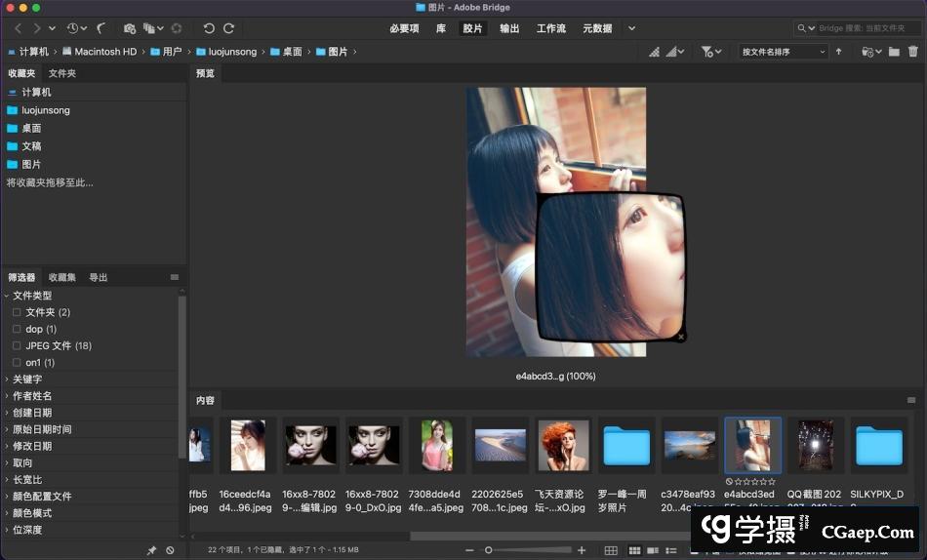
Task: Expand the 关键字 filter section
Action: coord(27,380)
